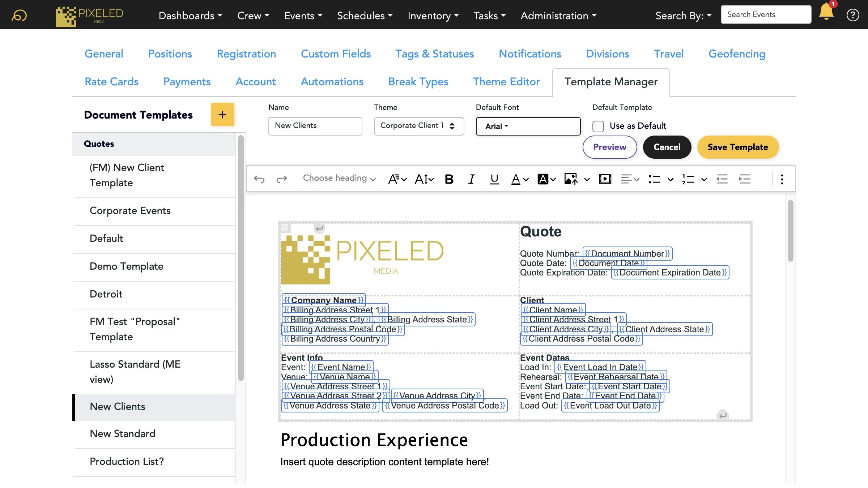868x488 pixels.
Task: Toggle bold formatting
Action: (449, 179)
